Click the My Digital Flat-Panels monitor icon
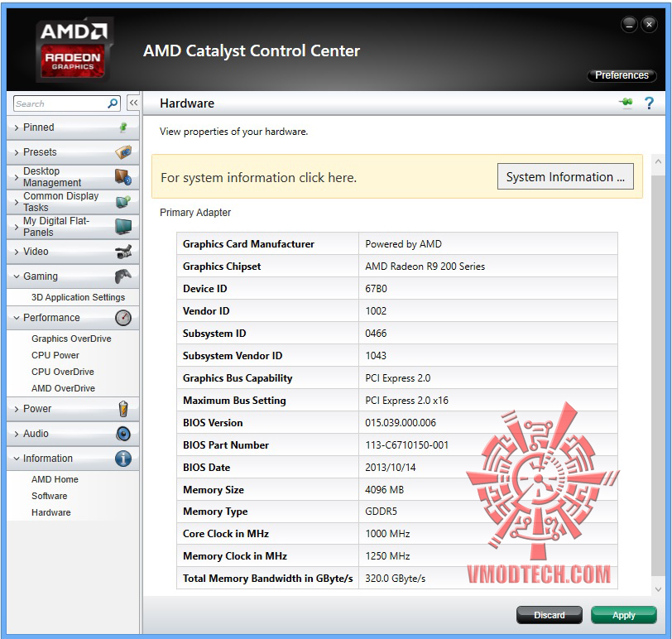The image size is (672, 639). [123, 226]
